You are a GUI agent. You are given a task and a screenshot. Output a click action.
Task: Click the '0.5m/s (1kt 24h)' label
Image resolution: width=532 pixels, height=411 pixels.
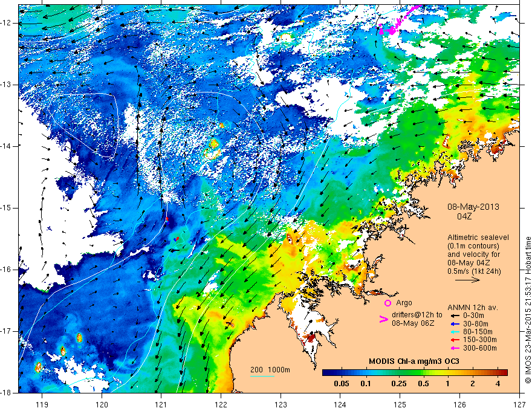tap(474, 271)
